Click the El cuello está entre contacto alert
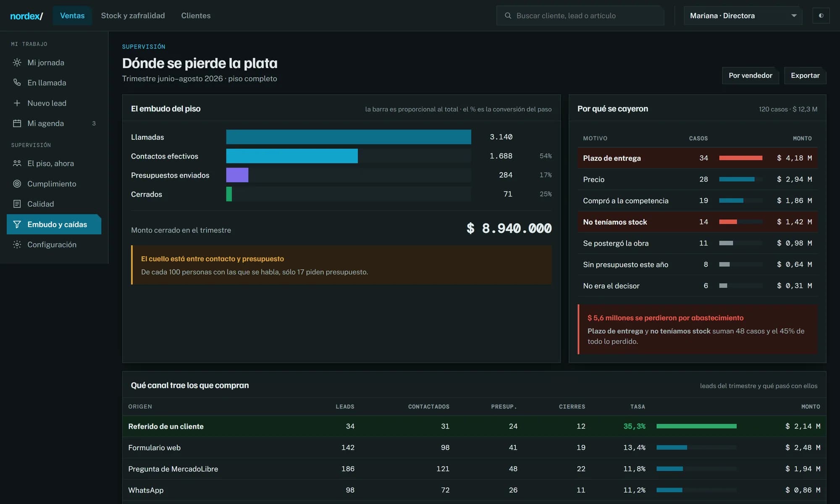The width and height of the screenshot is (840, 504). 341,265
